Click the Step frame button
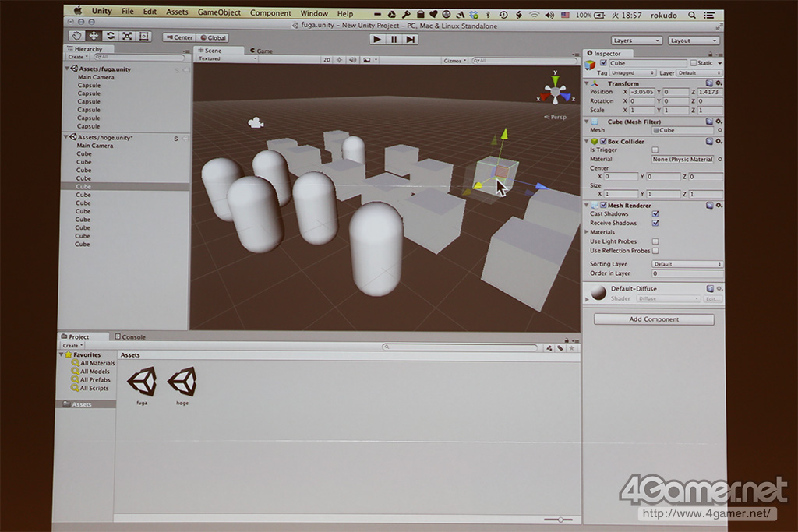The height and width of the screenshot is (532, 798). tap(411, 39)
